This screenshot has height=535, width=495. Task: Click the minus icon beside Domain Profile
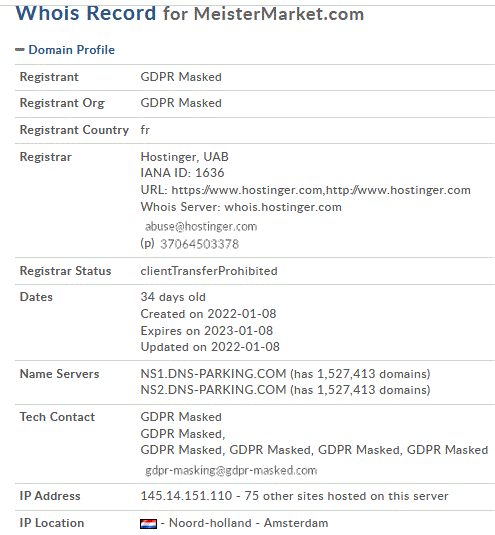[x=20, y=50]
